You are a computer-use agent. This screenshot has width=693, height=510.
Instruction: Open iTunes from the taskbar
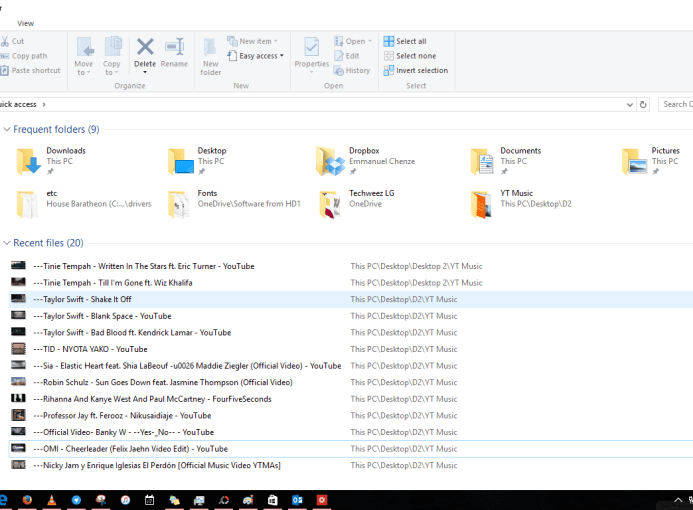click(x=126, y=500)
